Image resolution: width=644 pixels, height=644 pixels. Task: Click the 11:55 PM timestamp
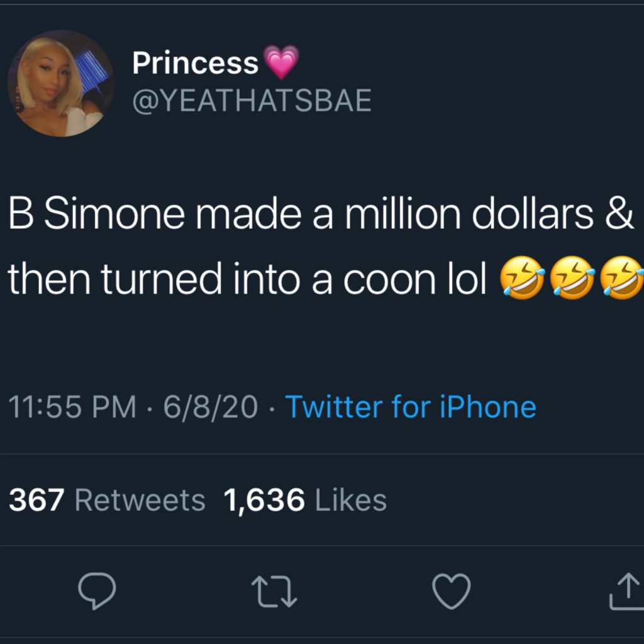point(72,407)
